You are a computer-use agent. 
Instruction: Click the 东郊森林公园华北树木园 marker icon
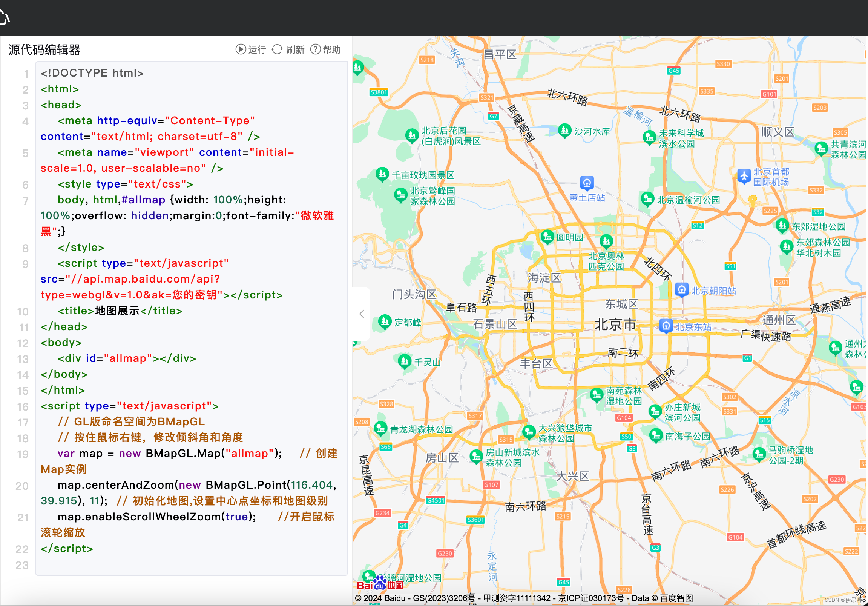point(787,248)
